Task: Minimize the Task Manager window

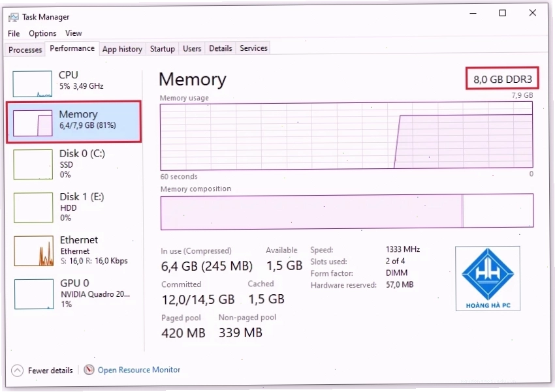Action: coord(473,14)
